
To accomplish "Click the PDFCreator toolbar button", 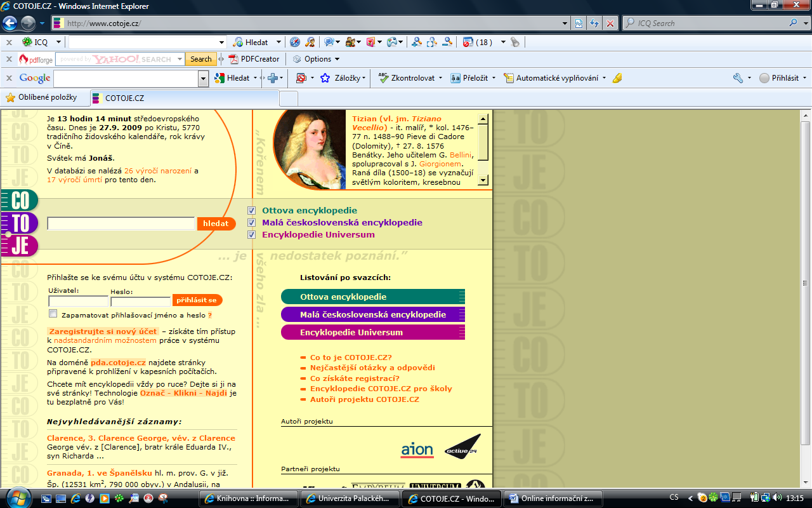I will tap(254, 59).
